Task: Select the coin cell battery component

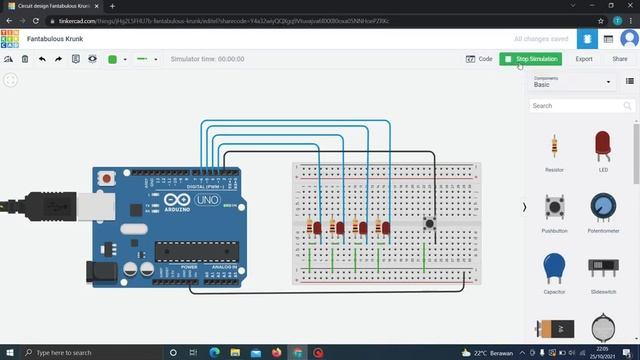Action: (x=603, y=327)
